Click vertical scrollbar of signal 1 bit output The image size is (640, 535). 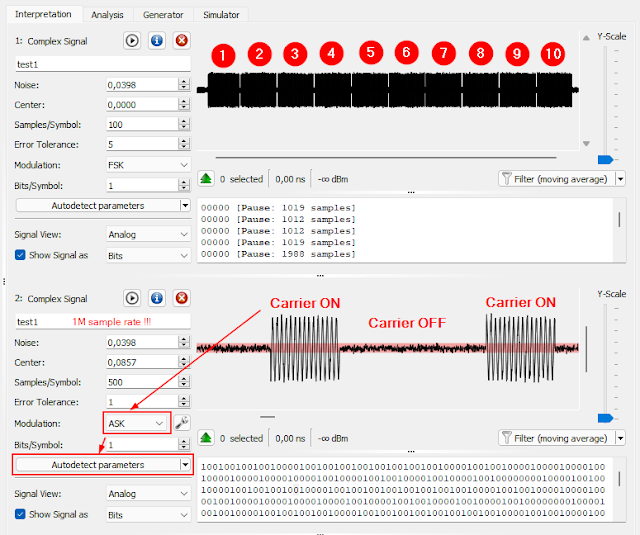619,220
